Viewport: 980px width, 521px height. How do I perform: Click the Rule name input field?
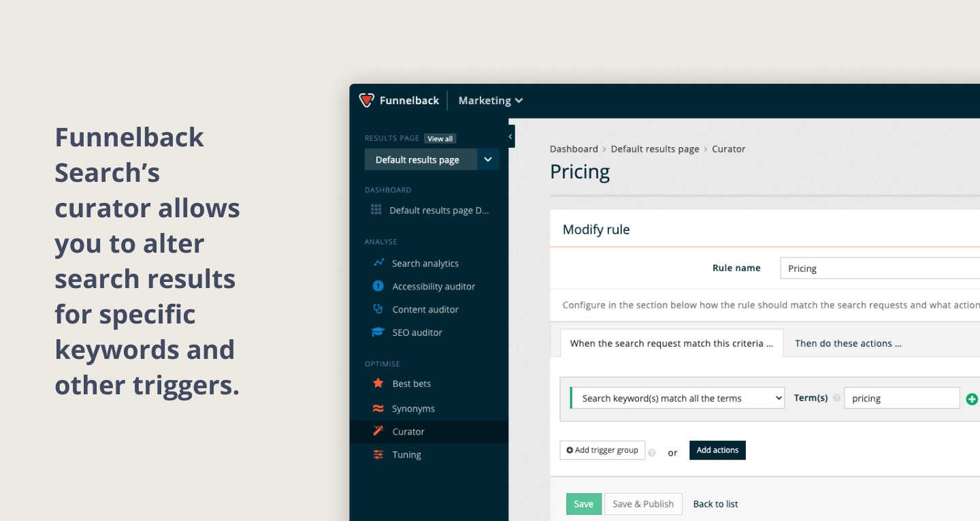(880, 268)
